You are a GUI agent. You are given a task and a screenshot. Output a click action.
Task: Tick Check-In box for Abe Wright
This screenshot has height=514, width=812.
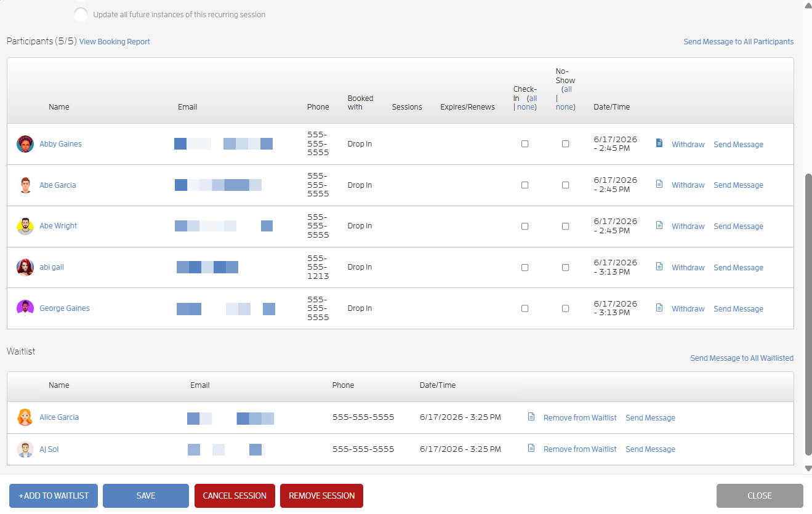point(525,227)
